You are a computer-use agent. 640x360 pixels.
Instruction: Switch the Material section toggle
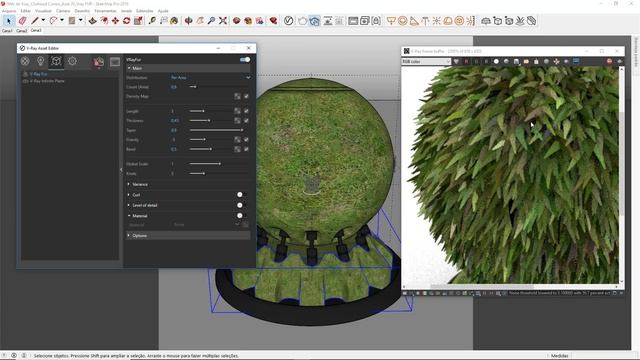tap(242, 216)
